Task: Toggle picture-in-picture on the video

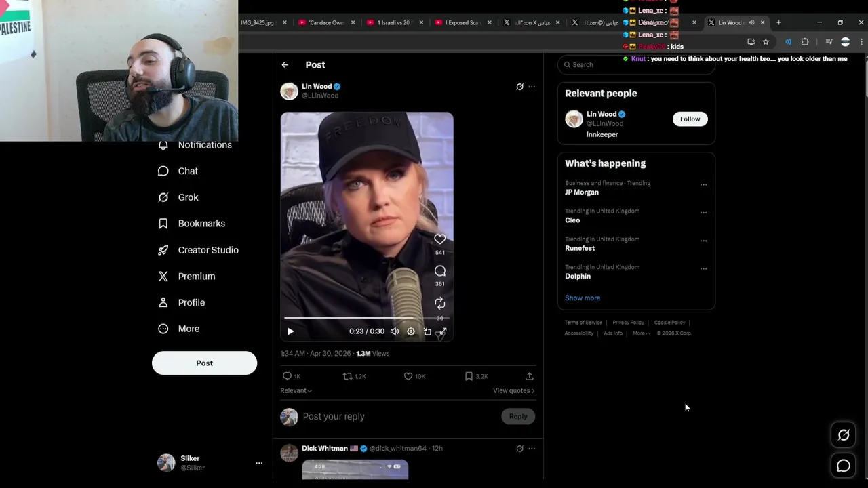Action: [427, 331]
